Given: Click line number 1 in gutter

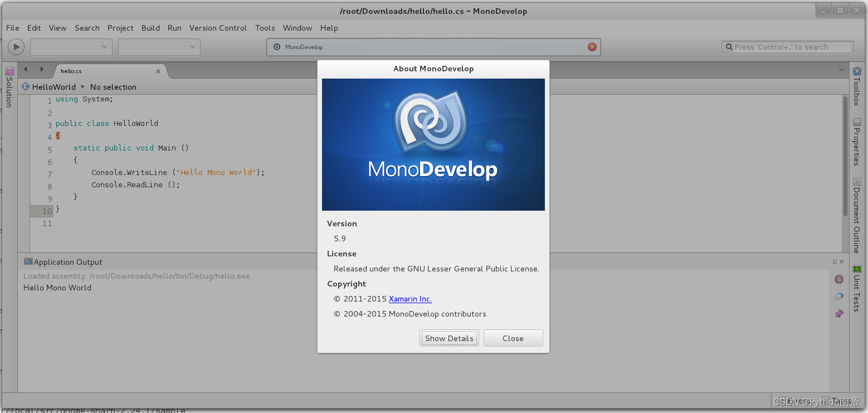Looking at the screenshot, I should [50, 101].
